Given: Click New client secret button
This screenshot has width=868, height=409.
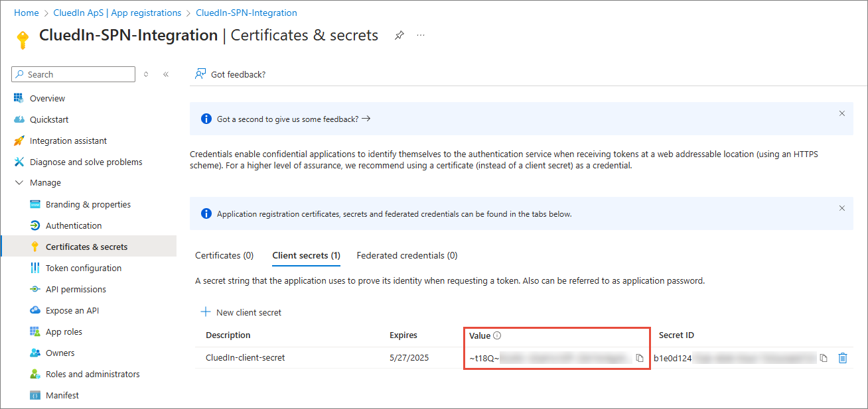Looking at the screenshot, I should point(240,312).
